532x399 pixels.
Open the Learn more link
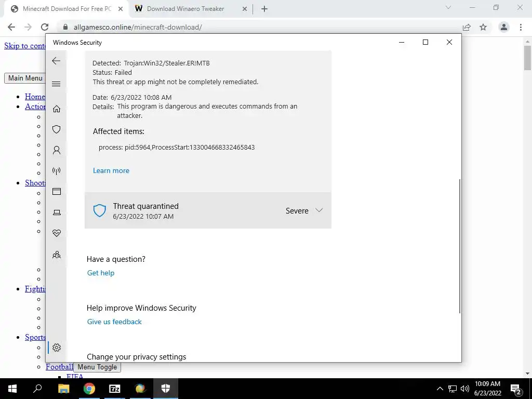coord(111,170)
